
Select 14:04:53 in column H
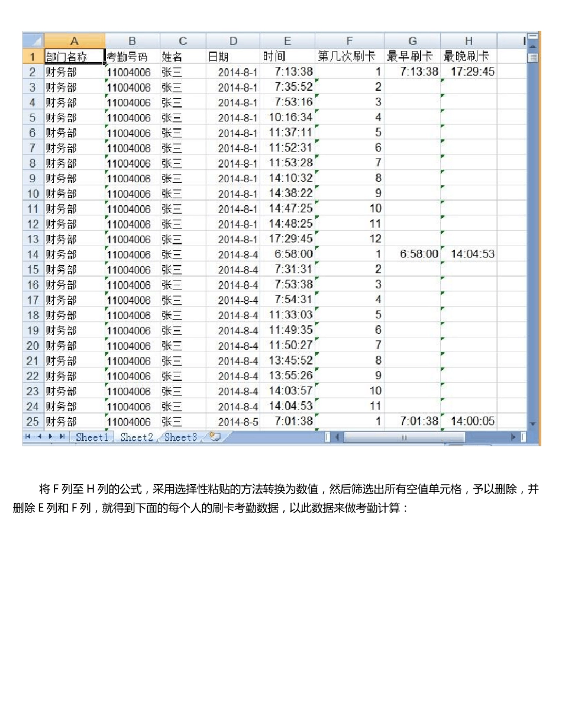[469, 255]
